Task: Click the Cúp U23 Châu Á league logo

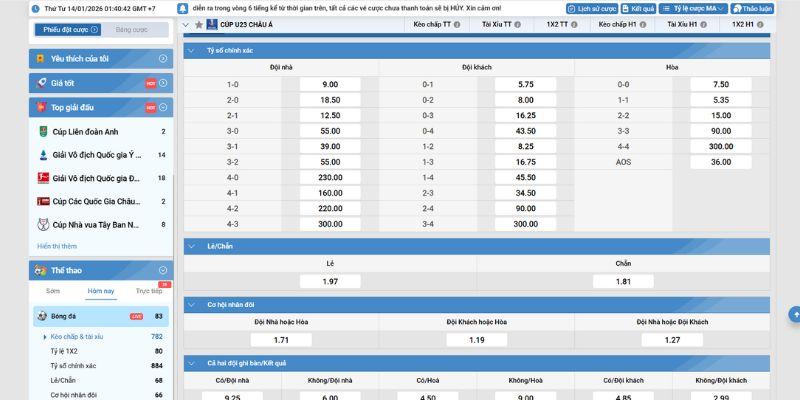Action: pos(212,24)
